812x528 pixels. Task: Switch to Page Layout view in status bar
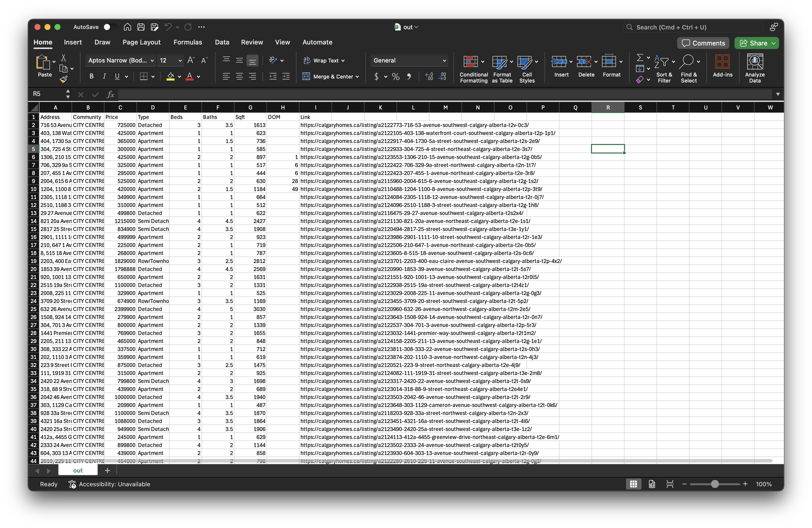[x=652, y=484]
